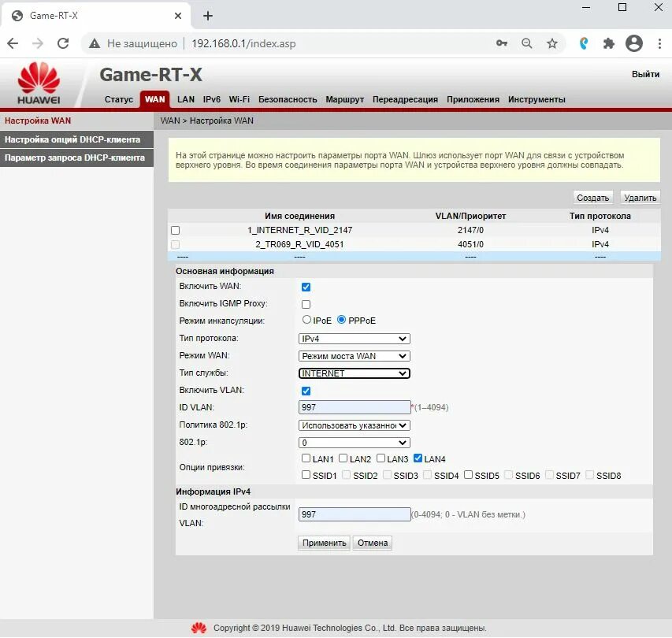Viewport: 672px width, 638px height.
Task: Open the Политика 802.1p dropdown
Action: coord(354,425)
